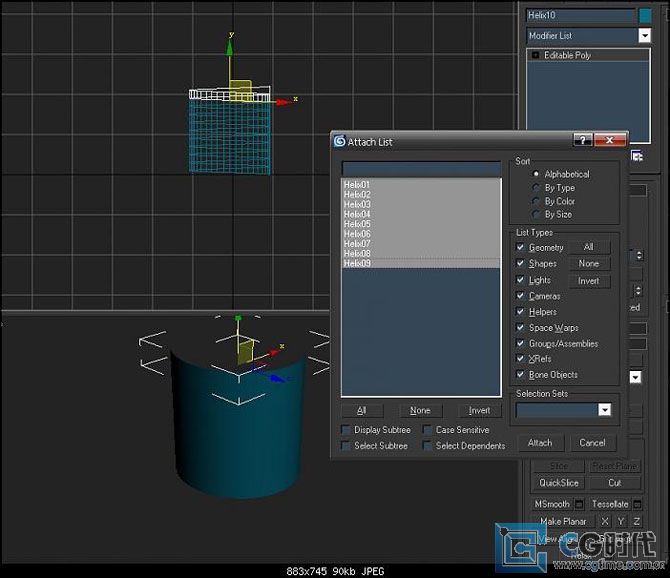The width and height of the screenshot is (670, 578).
Task: Click the Helix10 object color swatch
Action: pyautogui.click(x=645, y=15)
